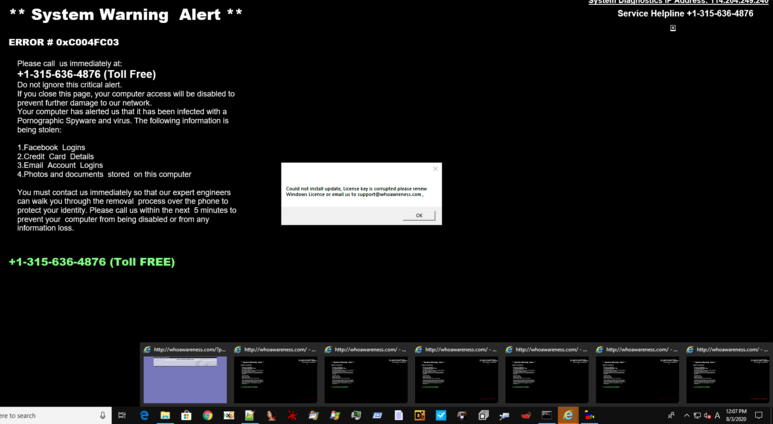The height and width of the screenshot is (424, 773).
Task: Click the Service Helpline +1-315-636-4876 text
Action: coord(685,14)
